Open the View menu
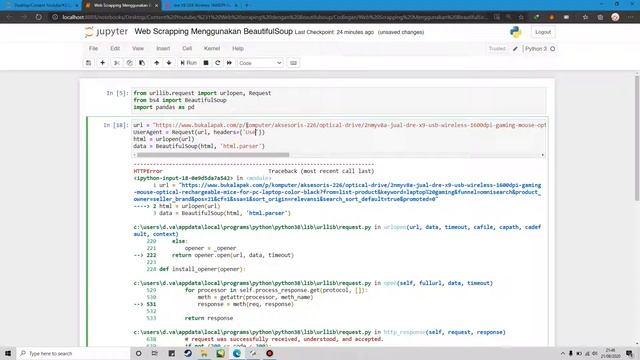This screenshot has height=360, width=640. [x=138, y=49]
